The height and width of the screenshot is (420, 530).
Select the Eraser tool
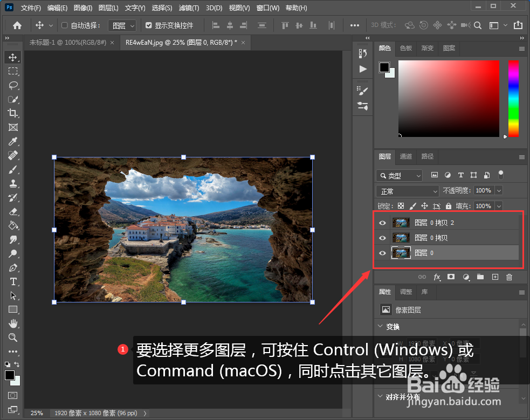(13, 211)
